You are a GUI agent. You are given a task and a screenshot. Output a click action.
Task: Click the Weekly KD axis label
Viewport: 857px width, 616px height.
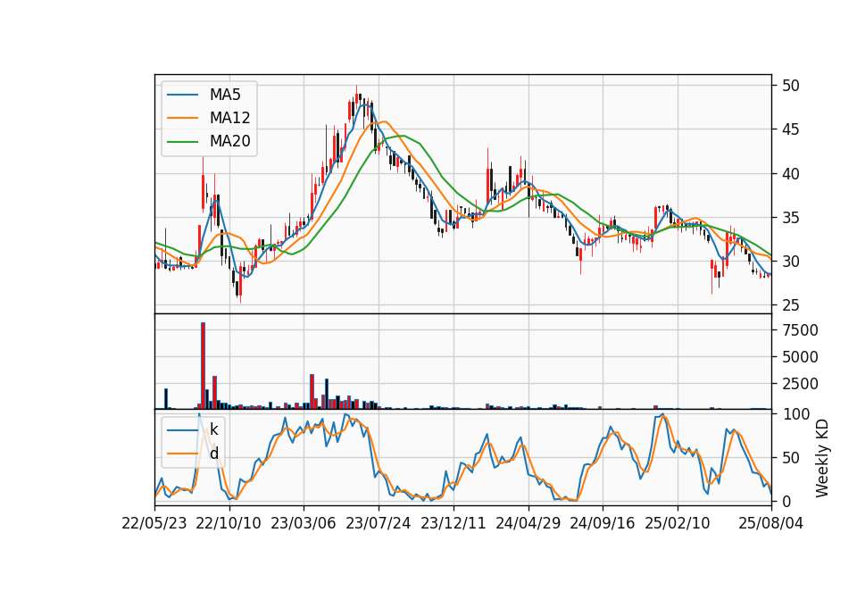(821, 458)
